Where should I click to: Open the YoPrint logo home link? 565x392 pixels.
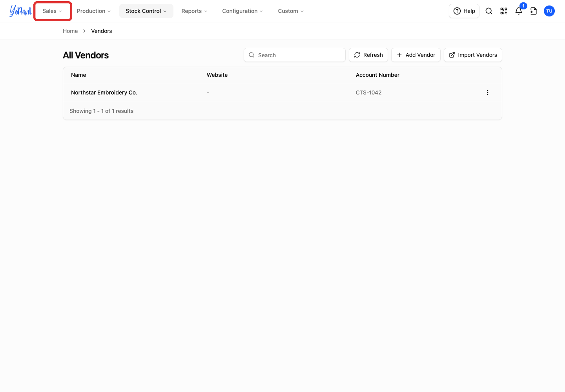click(20, 11)
